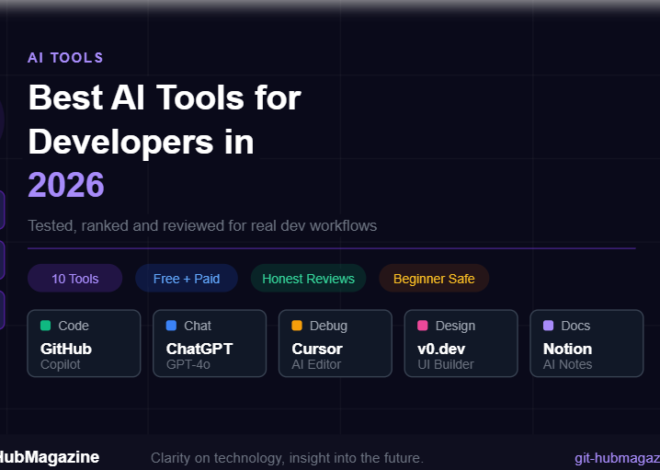Image resolution: width=660 pixels, height=470 pixels.
Task: Click the AI Notes subtitle text
Action: tap(567, 364)
